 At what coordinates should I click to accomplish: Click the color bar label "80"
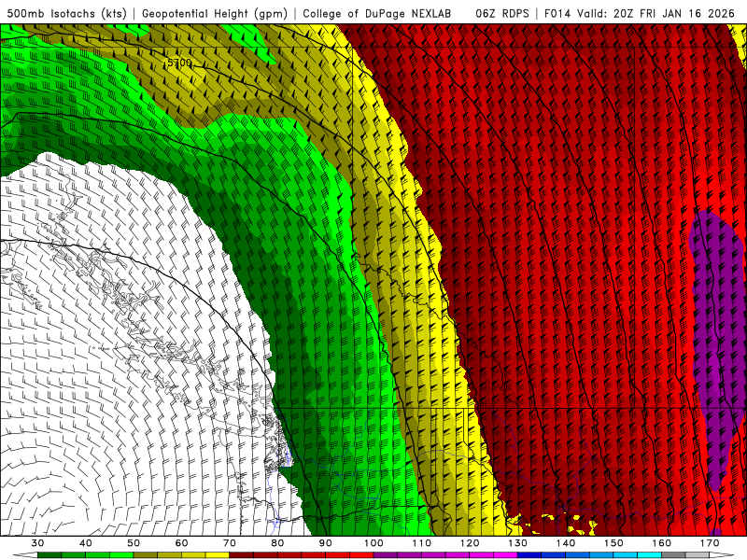pyautogui.click(x=277, y=543)
